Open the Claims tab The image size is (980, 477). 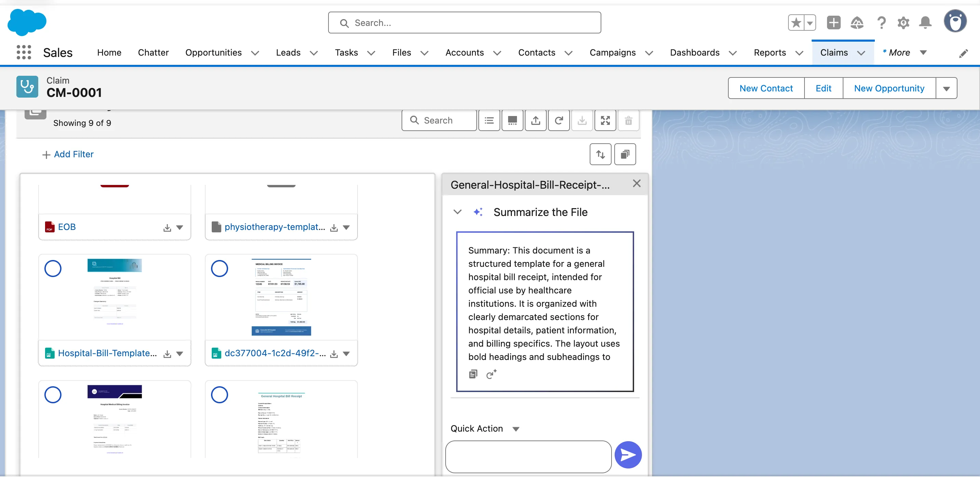[x=834, y=53]
